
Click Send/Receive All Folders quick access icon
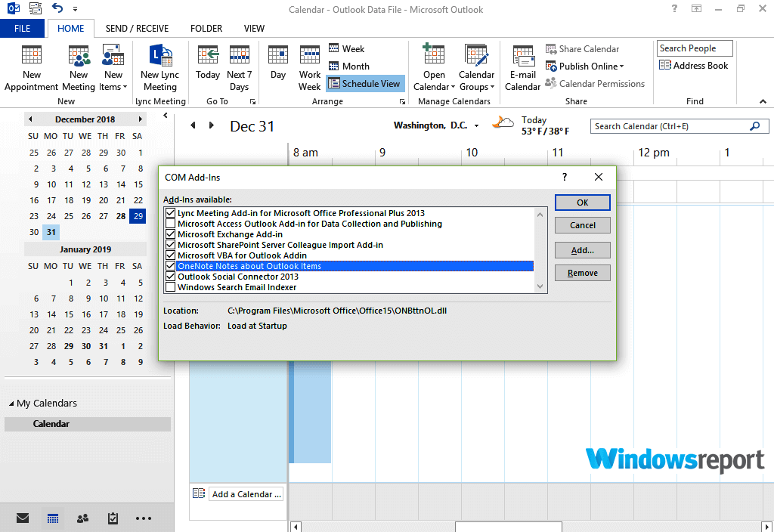tap(36, 8)
